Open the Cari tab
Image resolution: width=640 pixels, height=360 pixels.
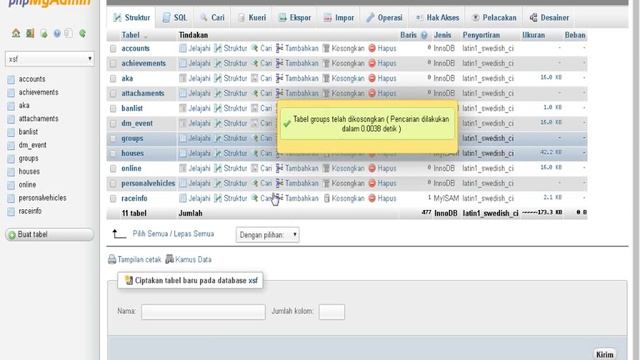(x=212, y=18)
